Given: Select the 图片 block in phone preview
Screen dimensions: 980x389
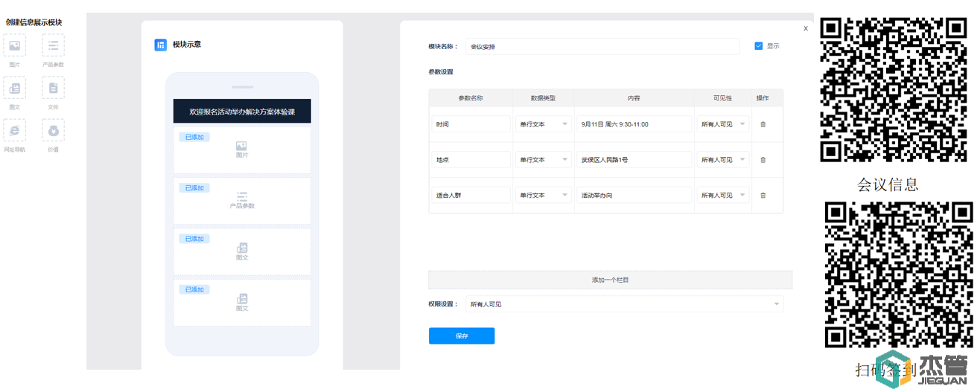Looking at the screenshot, I should click(x=242, y=150).
